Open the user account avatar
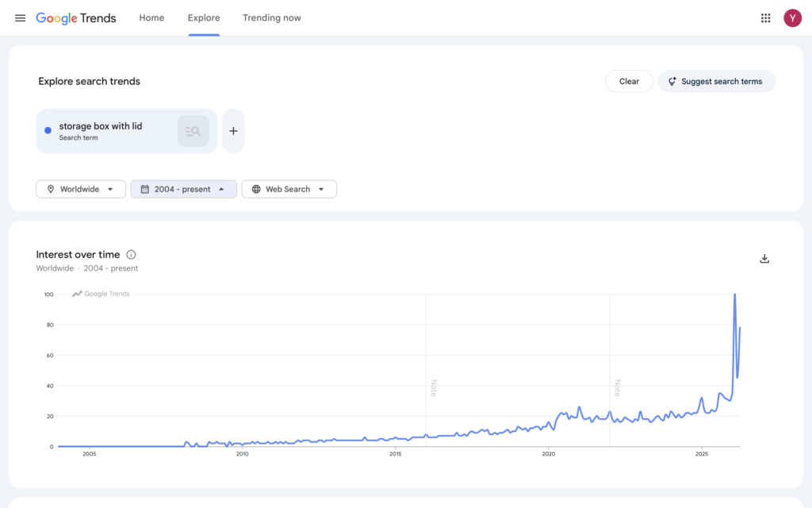 (x=792, y=18)
